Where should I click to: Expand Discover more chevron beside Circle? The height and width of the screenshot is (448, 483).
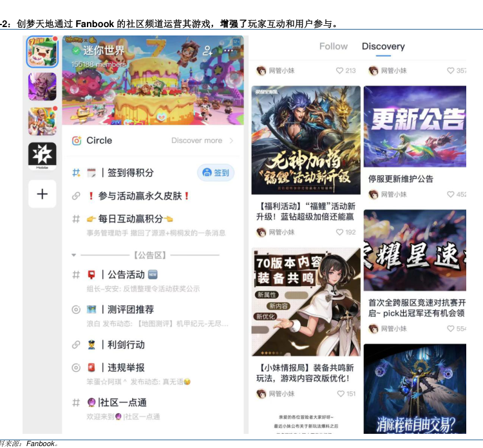click(231, 141)
